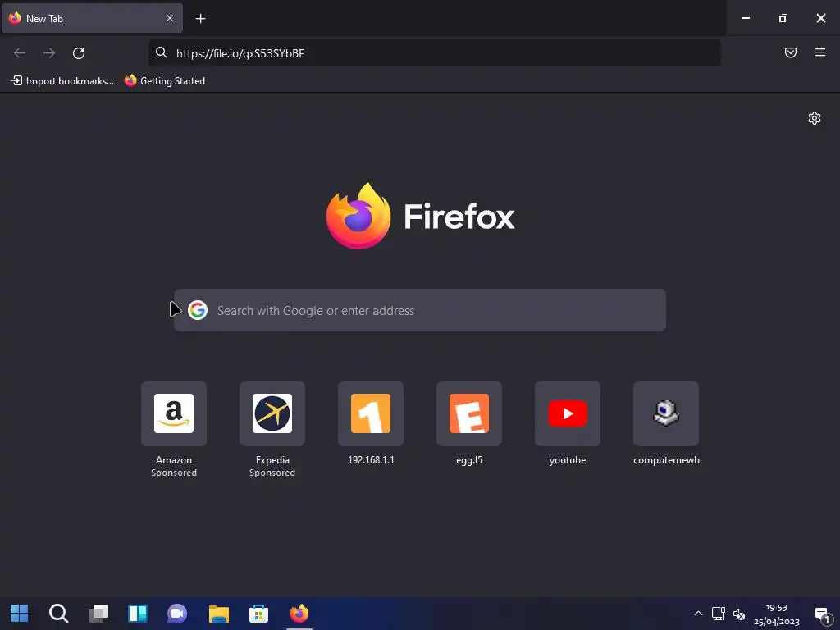Viewport: 840px width, 630px height.
Task: Click the reload page icon
Action: pos(79,53)
